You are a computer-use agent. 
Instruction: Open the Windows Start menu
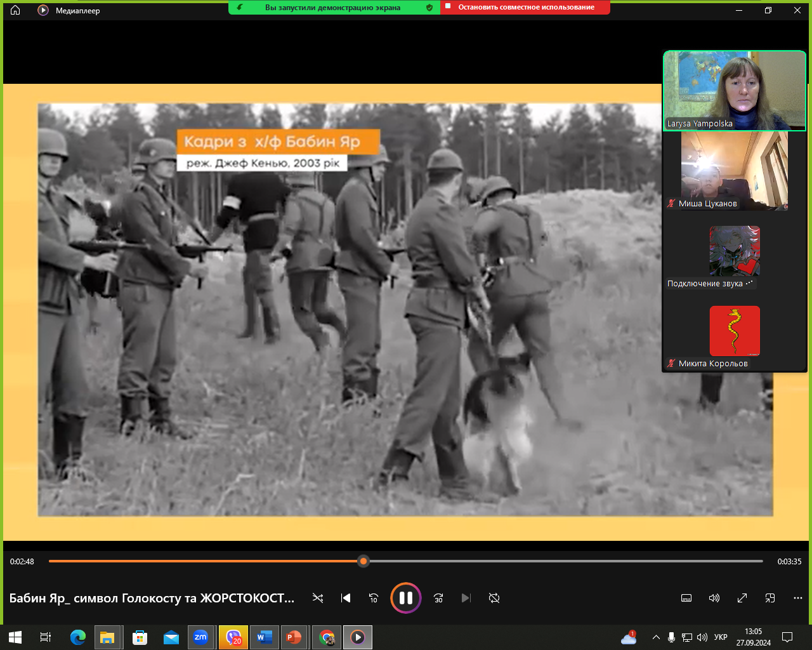click(15, 637)
